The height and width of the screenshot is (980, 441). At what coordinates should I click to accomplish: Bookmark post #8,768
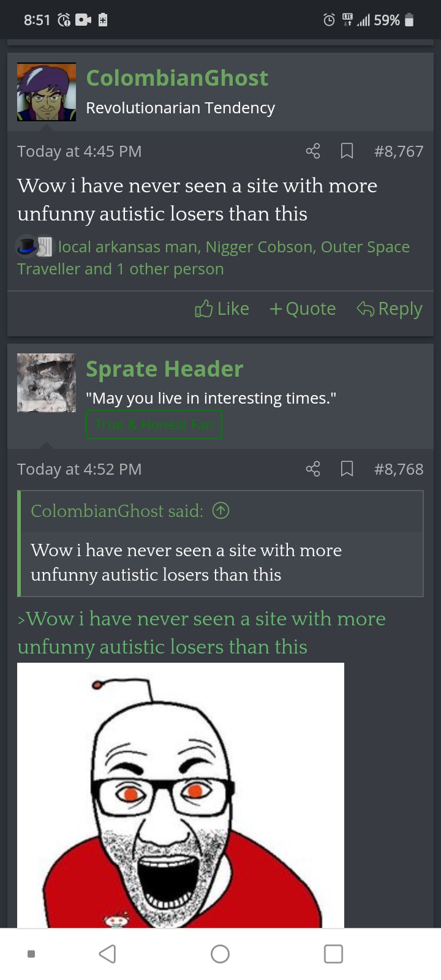[347, 469]
